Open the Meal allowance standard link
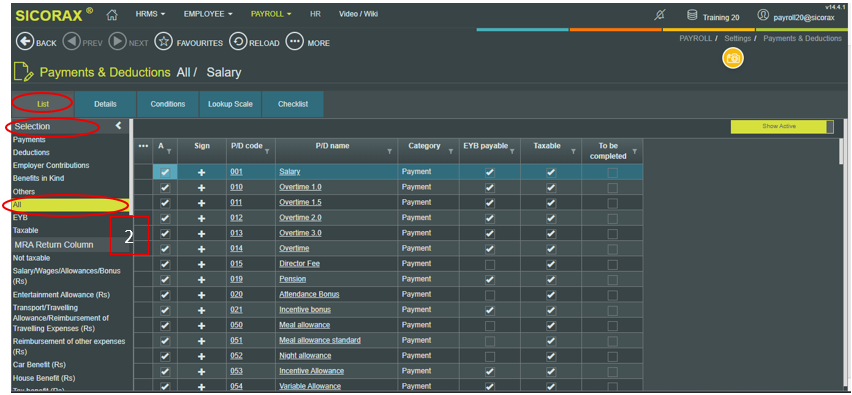The width and height of the screenshot is (852, 395). pyautogui.click(x=320, y=341)
